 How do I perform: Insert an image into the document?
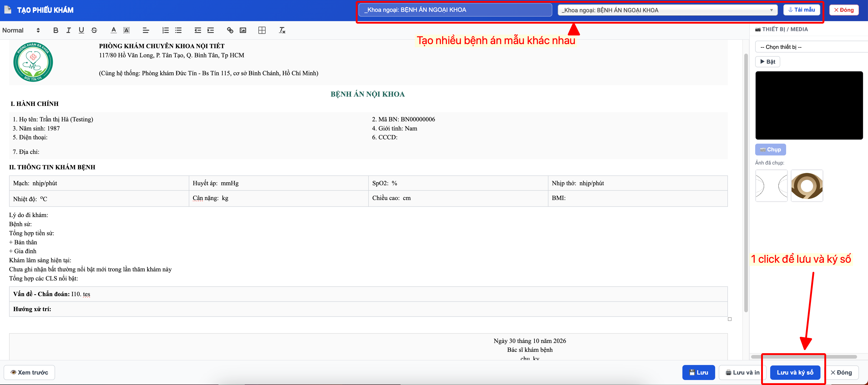coord(243,30)
